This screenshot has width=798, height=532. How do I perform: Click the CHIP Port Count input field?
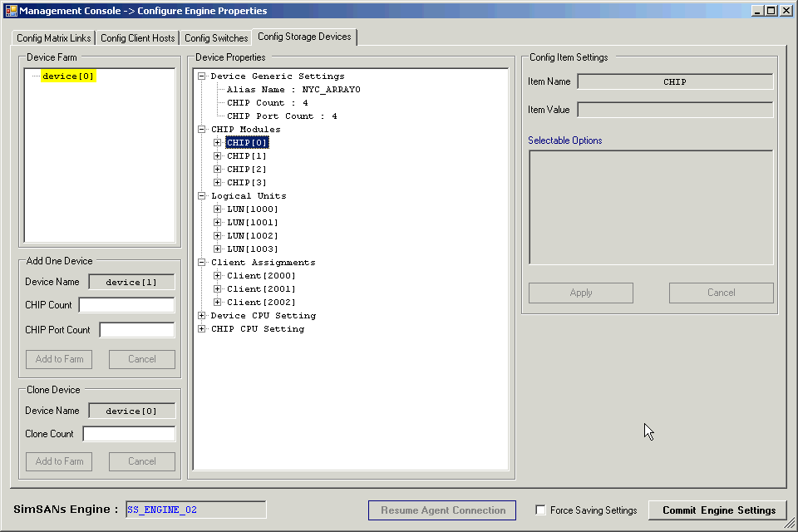(137, 330)
